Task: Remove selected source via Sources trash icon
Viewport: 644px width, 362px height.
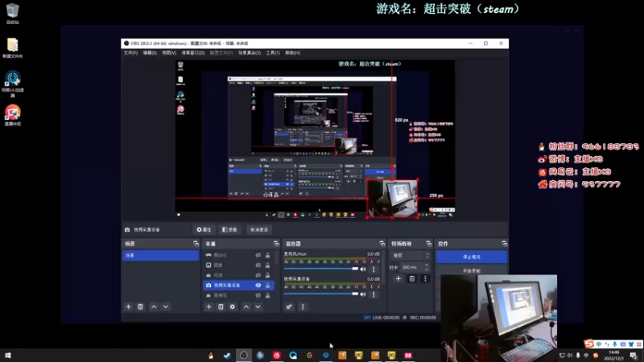Action: pos(221,306)
